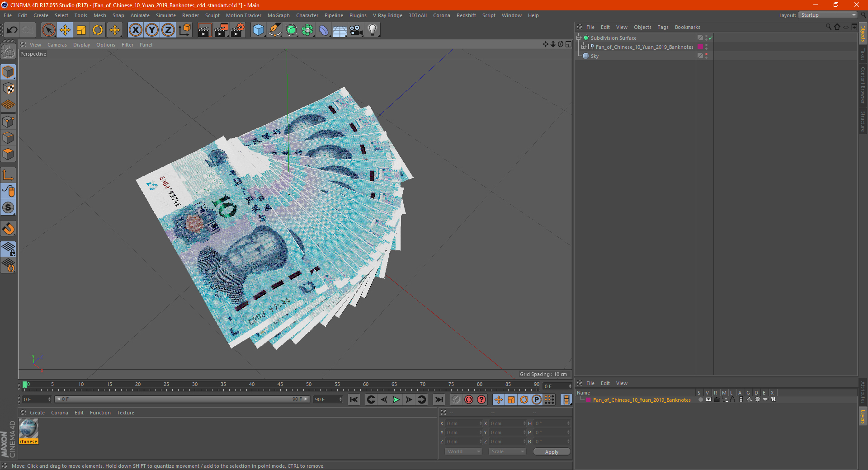Viewport: 868px width, 470px height.
Task: Activate the Rotate tool in top toolbar
Action: [98, 30]
